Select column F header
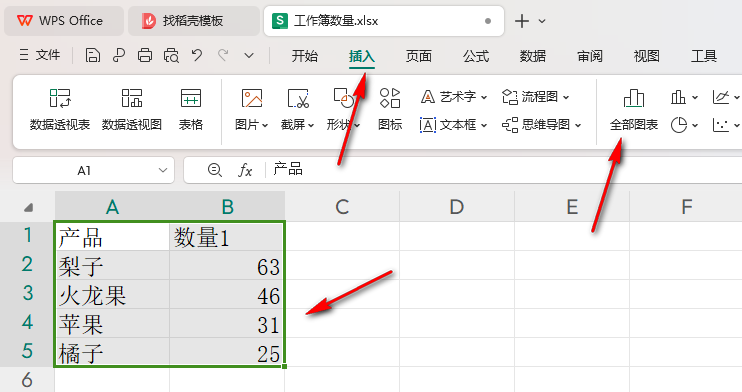The width and height of the screenshot is (742, 392). (x=686, y=206)
